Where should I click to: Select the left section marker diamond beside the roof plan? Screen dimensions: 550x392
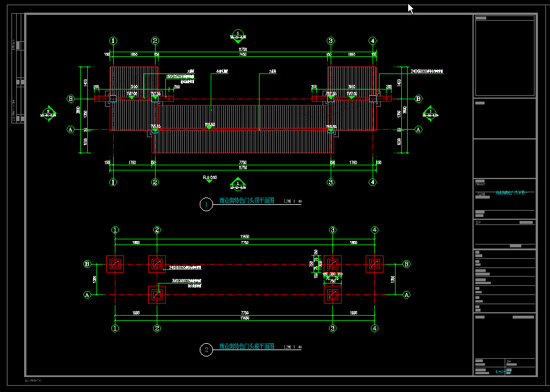(49, 112)
